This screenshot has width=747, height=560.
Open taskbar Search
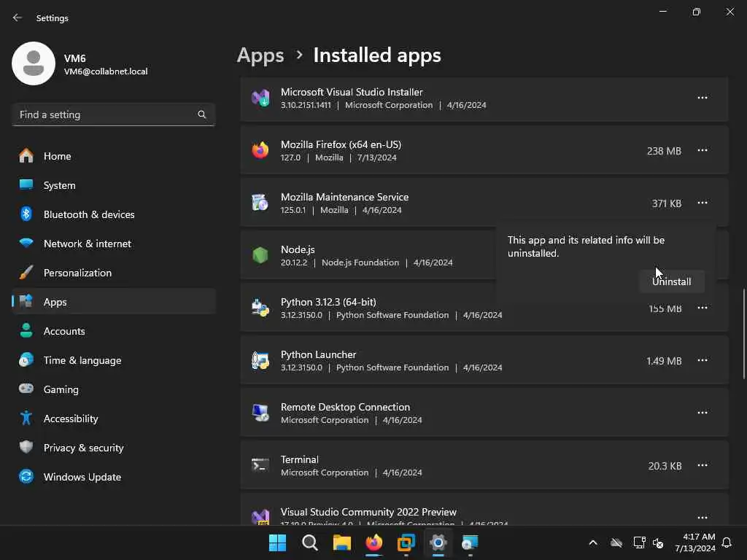point(309,542)
